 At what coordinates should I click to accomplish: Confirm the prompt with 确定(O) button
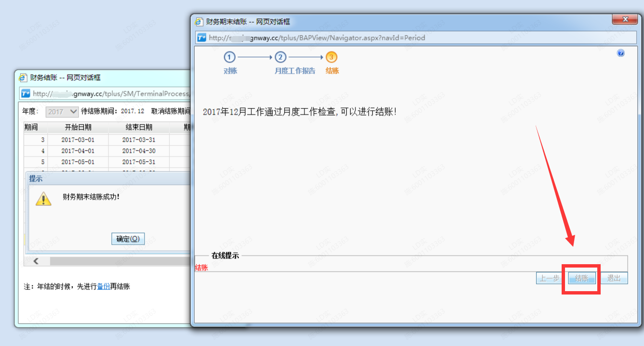[128, 239]
